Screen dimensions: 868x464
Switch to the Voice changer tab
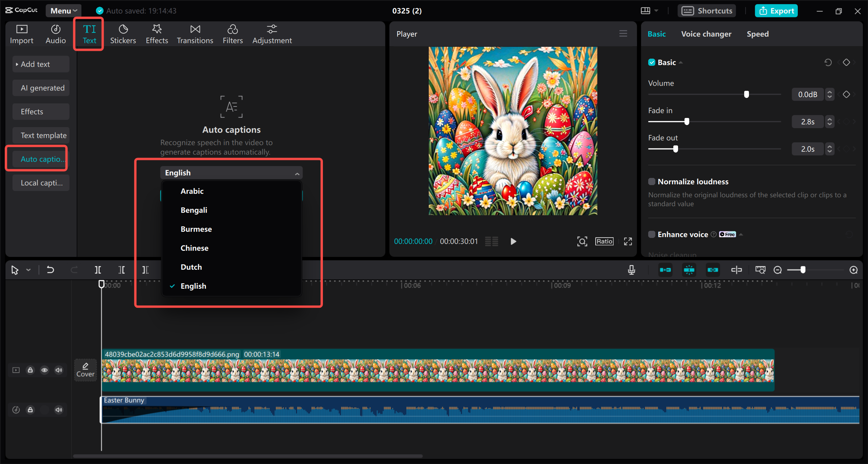click(706, 34)
